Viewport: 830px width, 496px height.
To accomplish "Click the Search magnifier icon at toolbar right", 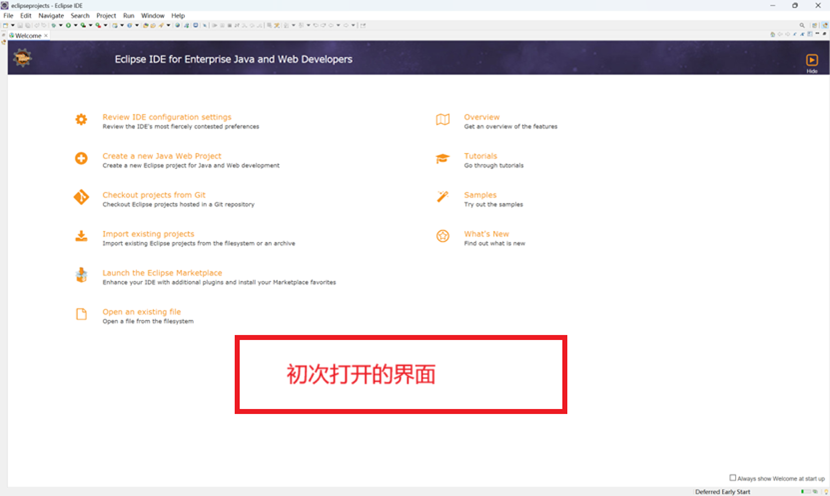I will [802, 25].
